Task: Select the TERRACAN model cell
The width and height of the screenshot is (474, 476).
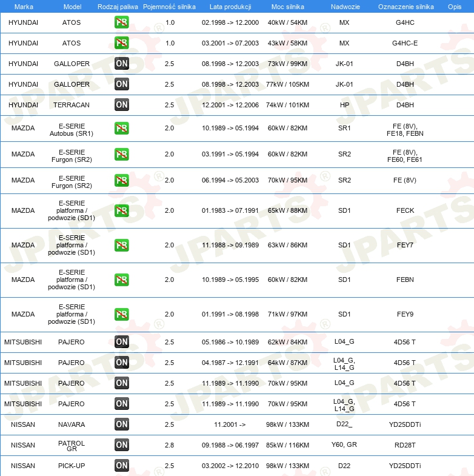Action: pos(72,105)
